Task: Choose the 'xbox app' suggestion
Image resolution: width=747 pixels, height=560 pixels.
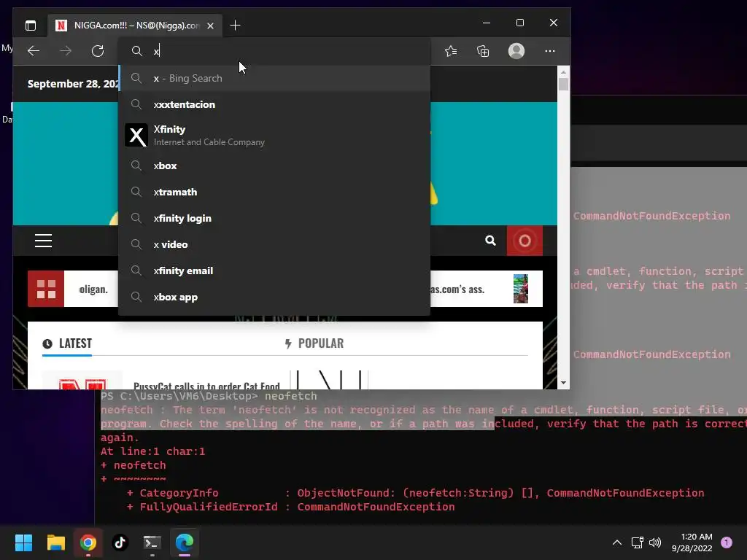Action: 274,297
